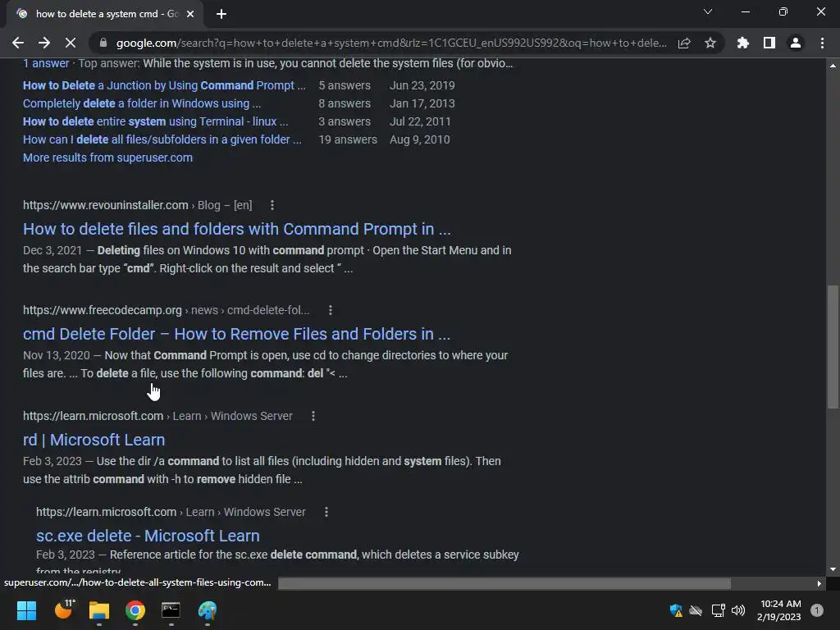Open the Chrome profile avatar
Screen dimensions: 840x630
pyautogui.click(x=796, y=43)
